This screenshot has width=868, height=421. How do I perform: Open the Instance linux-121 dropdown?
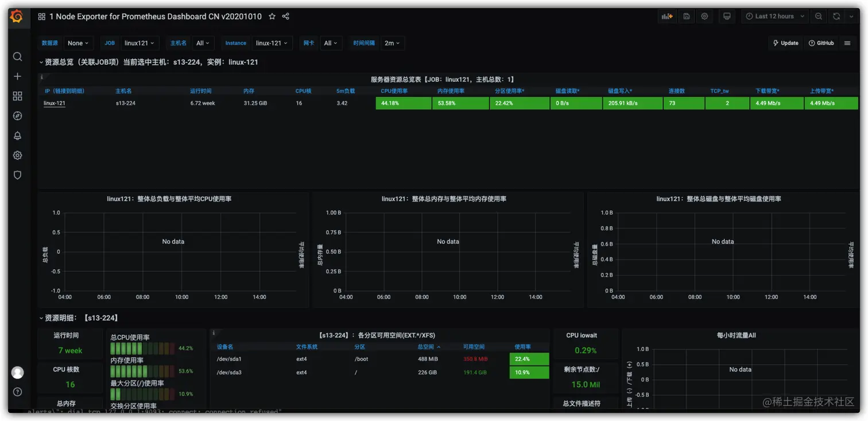click(272, 43)
